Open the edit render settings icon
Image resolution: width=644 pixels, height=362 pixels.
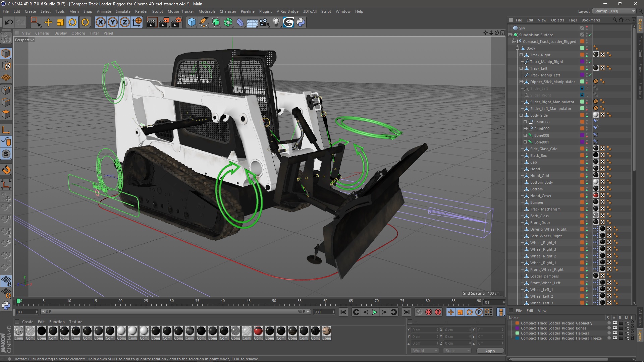176,22
